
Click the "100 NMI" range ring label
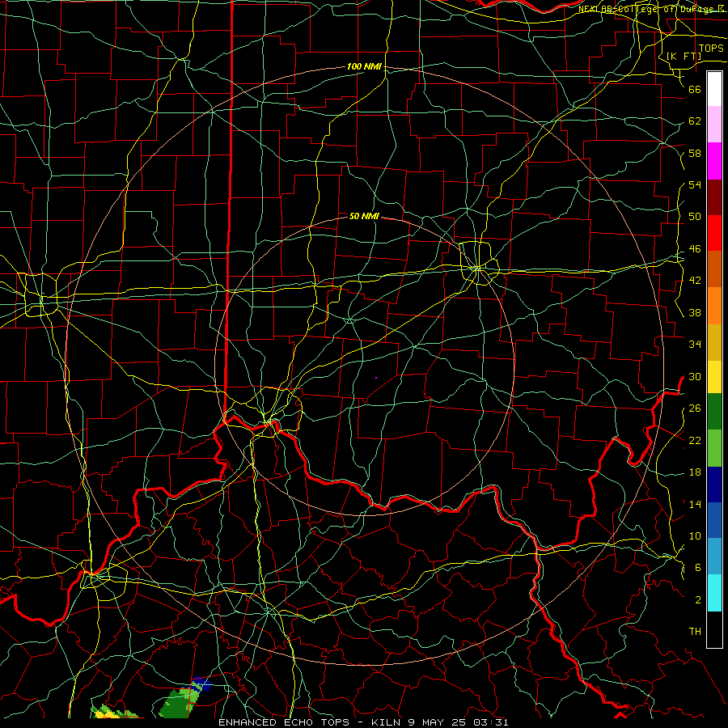364,67
